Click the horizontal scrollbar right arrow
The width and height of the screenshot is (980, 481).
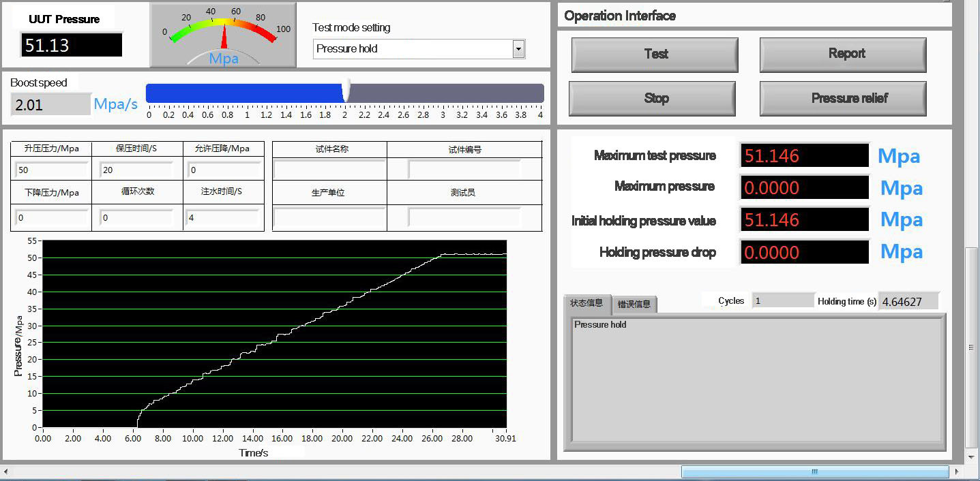point(957,471)
